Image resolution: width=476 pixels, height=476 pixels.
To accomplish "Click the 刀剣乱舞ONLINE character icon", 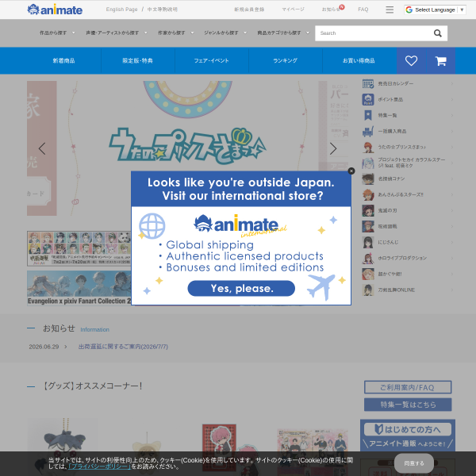I will coord(368,290).
